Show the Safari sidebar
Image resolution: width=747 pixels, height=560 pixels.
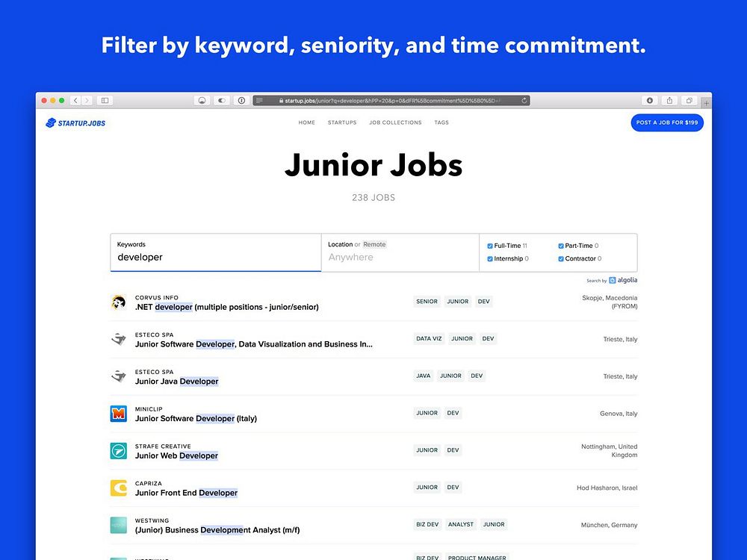coord(105,100)
